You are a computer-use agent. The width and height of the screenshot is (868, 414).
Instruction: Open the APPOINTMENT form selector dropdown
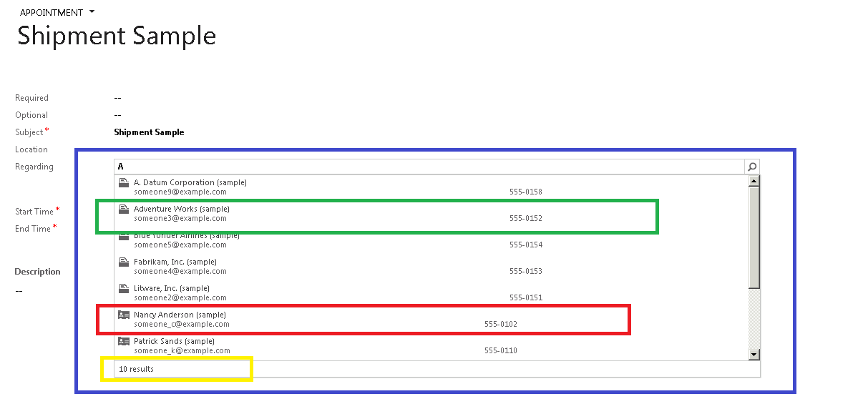92,13
